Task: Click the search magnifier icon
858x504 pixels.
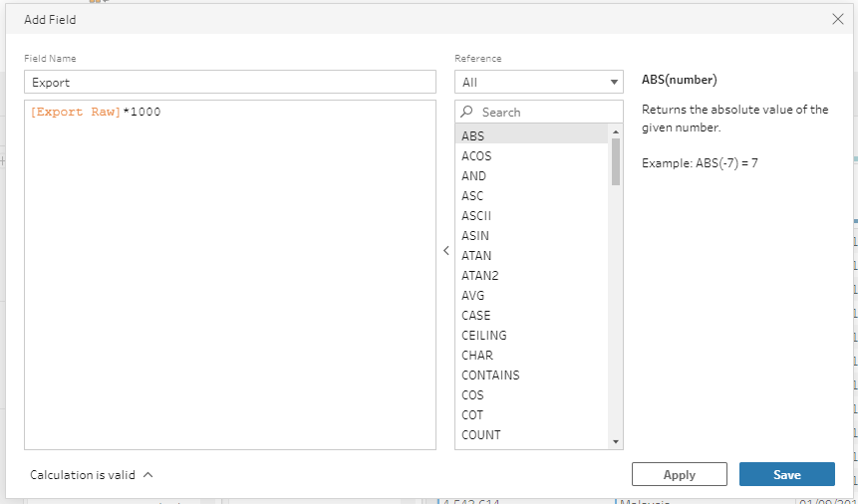Action: pyautogui.click(x=467, y=113)
